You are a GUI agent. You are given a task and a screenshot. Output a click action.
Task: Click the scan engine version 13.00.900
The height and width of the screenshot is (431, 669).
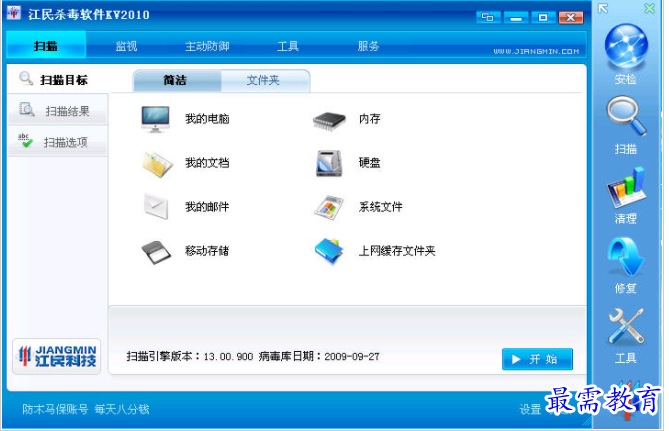(228, 357)
